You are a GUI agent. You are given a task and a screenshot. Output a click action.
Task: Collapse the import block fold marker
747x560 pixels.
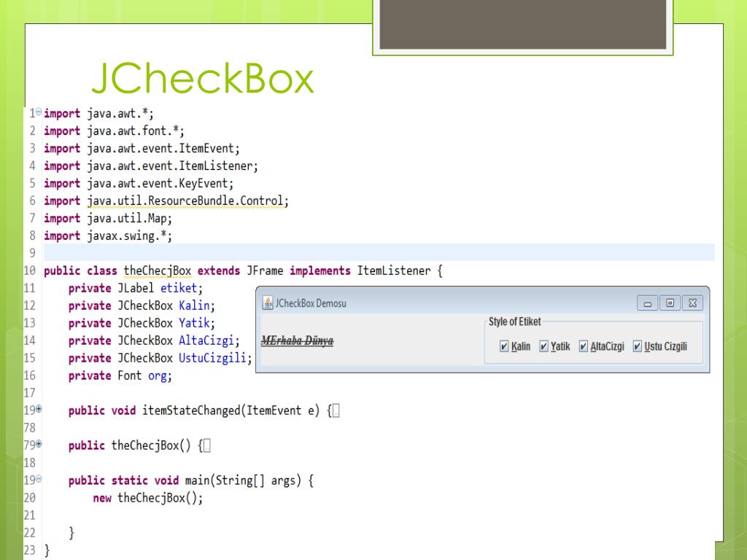point(39,112)
